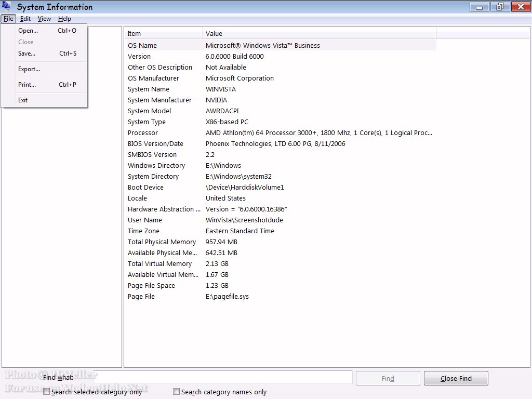Image resolution: width=532 pixels, height=399 pixels.
Task: Click the value NVIDIA
Action: click(x=216, y=100)
